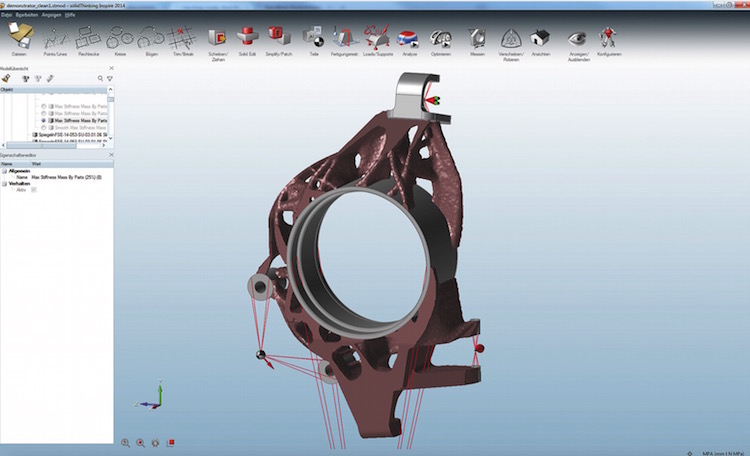Screen dimensions: 750x456
Task: Open the Loads/Supports tool
Action: [x=376, y=38]
